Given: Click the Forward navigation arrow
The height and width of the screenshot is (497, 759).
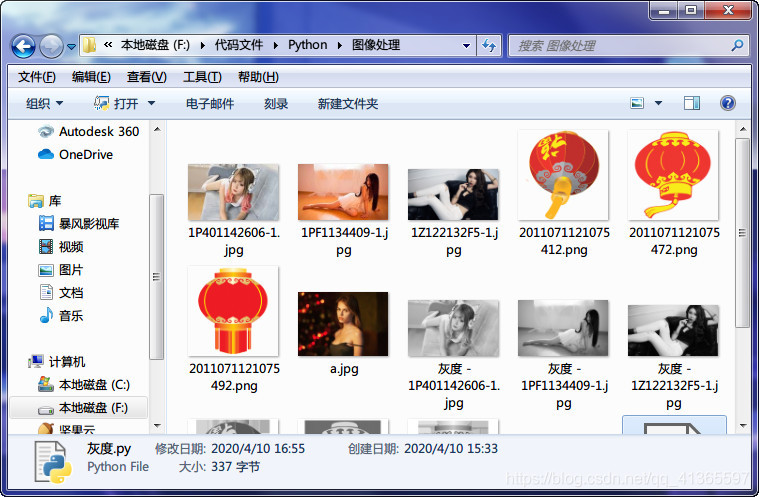Looking at the screenshot, I should [51, 46].
